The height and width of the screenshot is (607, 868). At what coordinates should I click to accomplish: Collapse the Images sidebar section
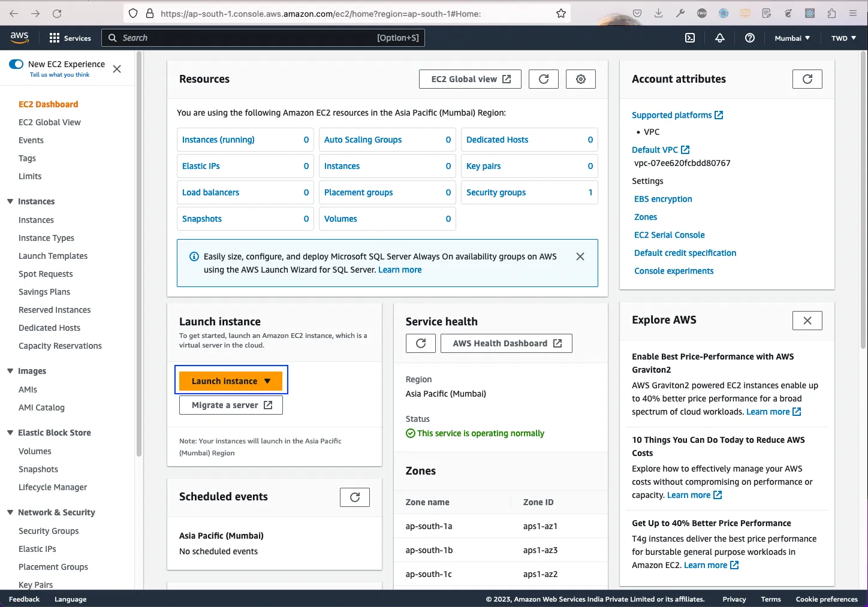coord(10,371)
